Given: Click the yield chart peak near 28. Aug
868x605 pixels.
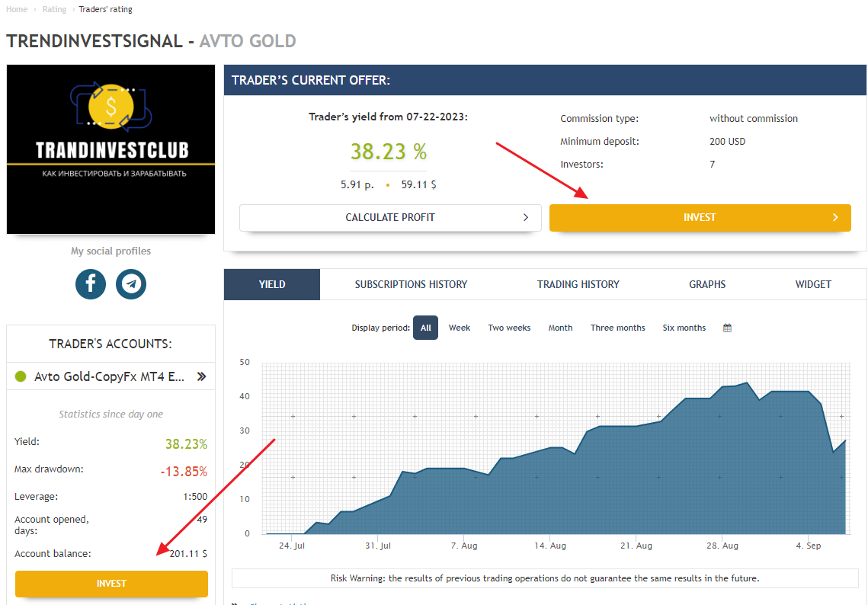Looking at the screenshot, I should tap(747, 383).
